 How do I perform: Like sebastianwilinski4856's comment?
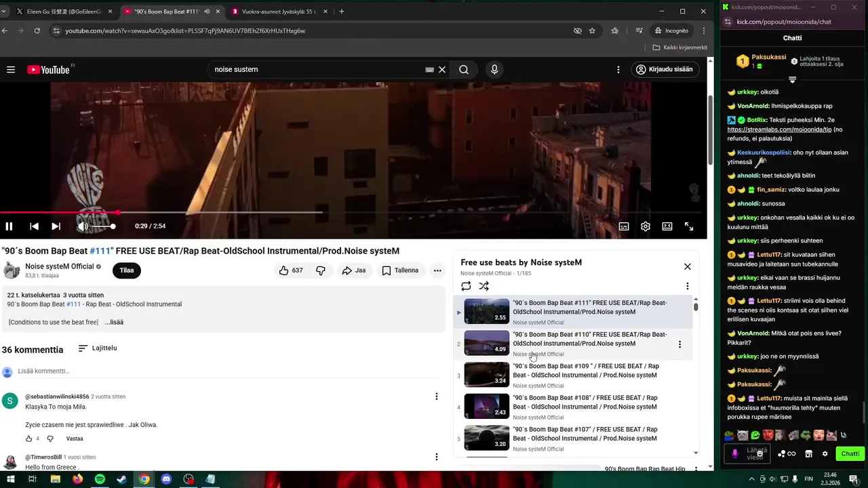point(29,439)
